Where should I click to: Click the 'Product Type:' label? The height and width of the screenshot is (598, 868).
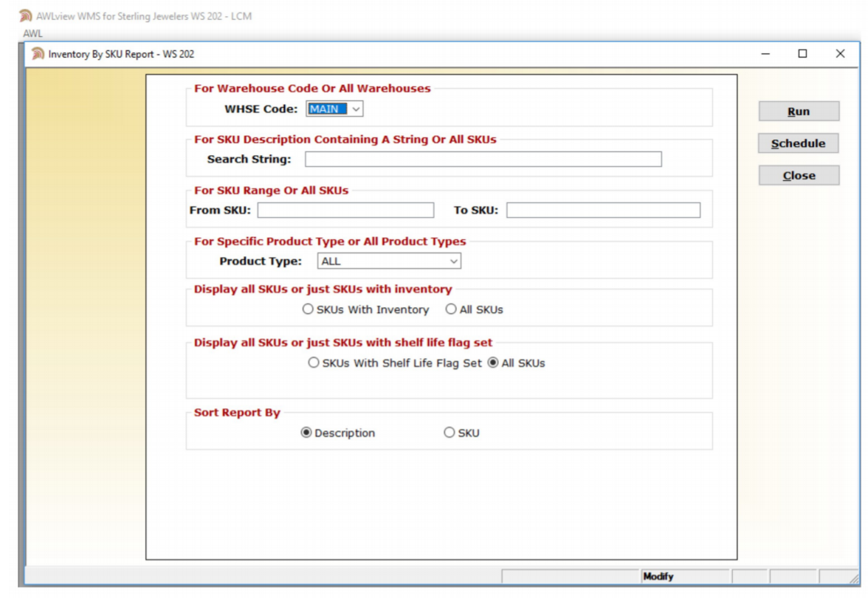pos(260,261)
